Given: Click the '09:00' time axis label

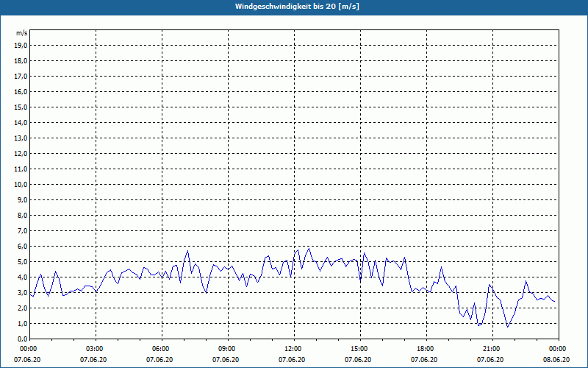Looking at the screenshot, I should tap(228, 349).
